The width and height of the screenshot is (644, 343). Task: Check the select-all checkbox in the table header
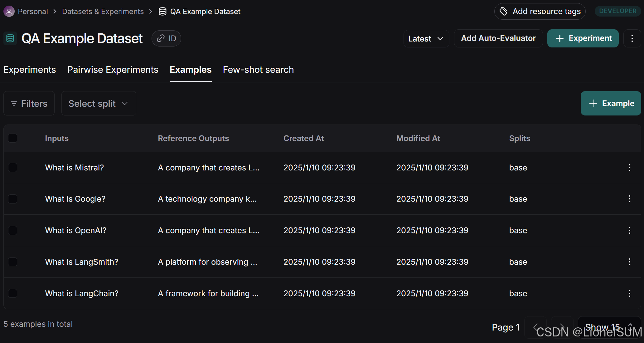(13, 138)
